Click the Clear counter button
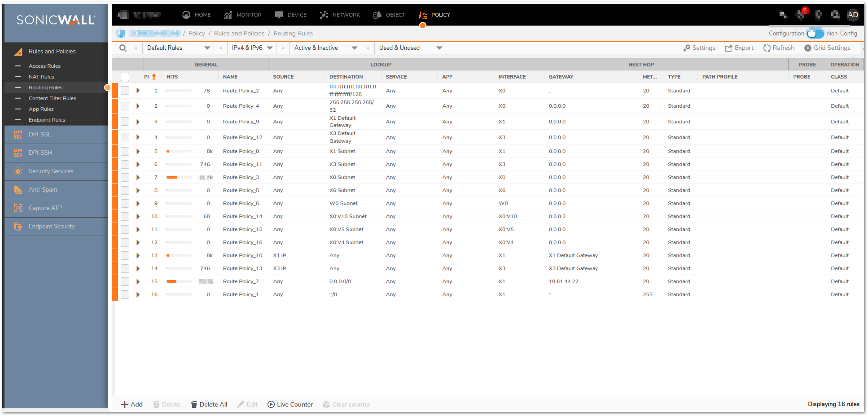 click(x=346, y=404)
